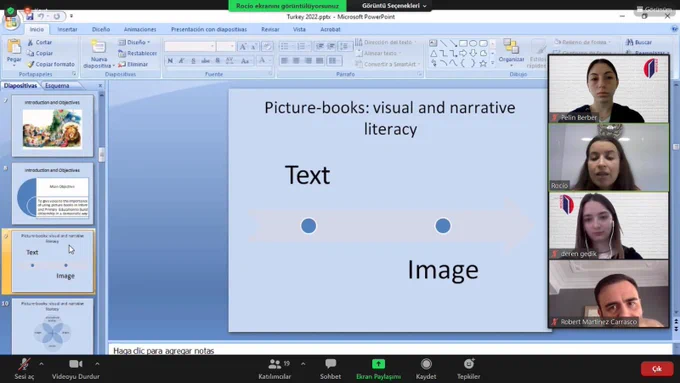Click the notes field Haga clic para agregar notas
680x383 pixels.
pos(390,350)
